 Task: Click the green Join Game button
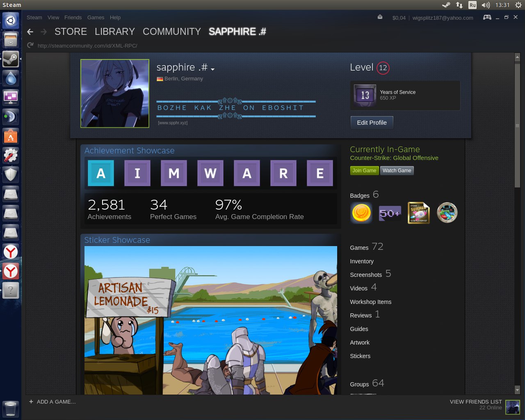(x=364, y=171)
